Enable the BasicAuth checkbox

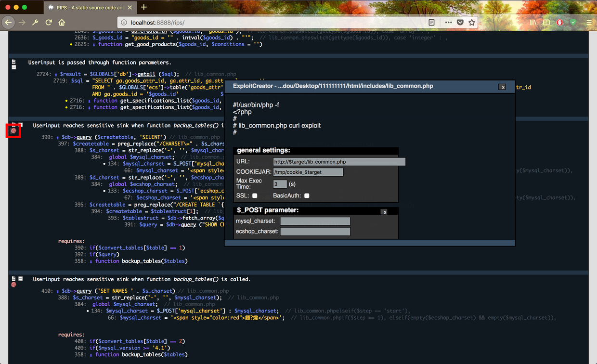pos(307,195)
